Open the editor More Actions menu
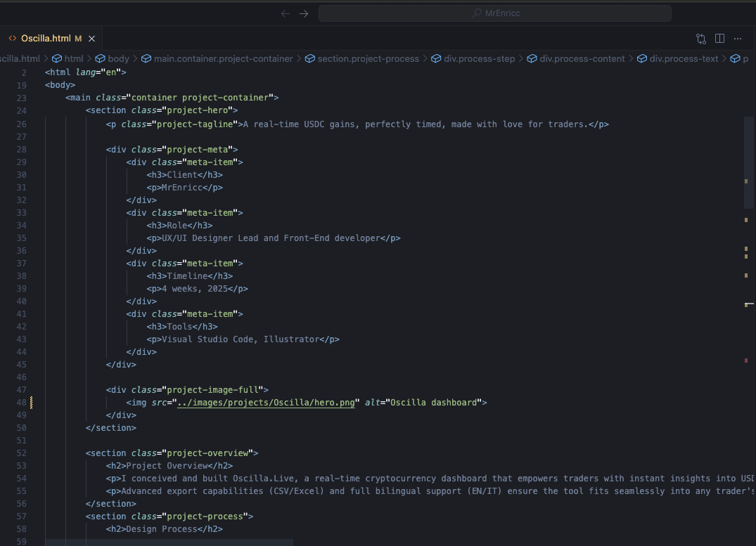Image resolution: width=756 pixels, height=546 pixels. click(x=738, y=39)
